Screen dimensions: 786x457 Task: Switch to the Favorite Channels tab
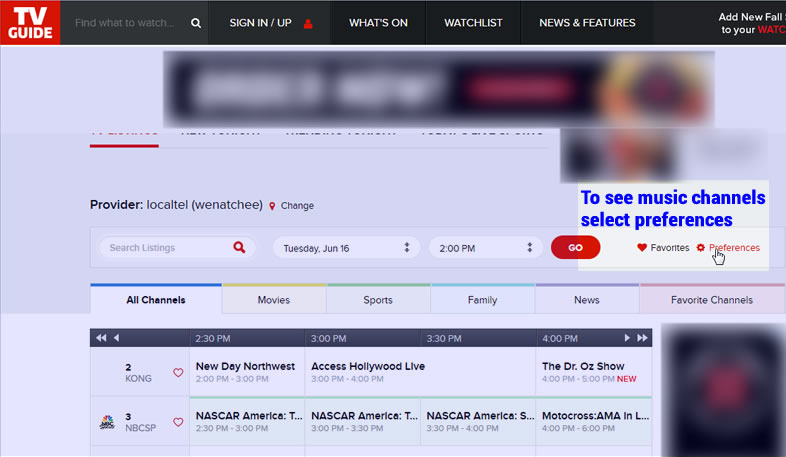point(712,300)
